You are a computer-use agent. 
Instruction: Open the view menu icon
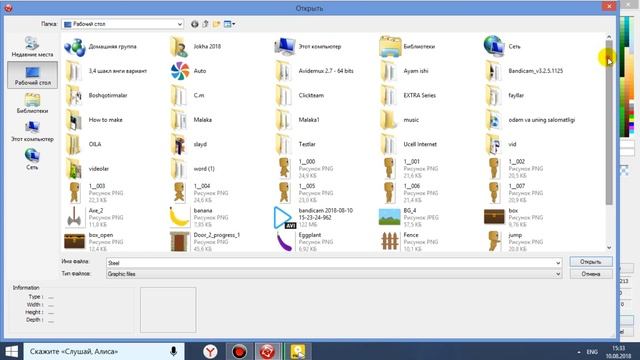229,24
